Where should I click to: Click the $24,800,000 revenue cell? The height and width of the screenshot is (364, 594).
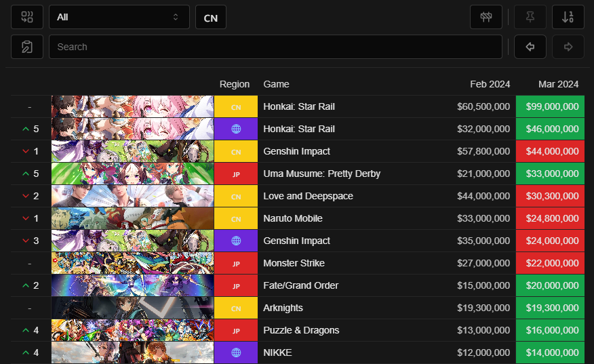(550, 218)
